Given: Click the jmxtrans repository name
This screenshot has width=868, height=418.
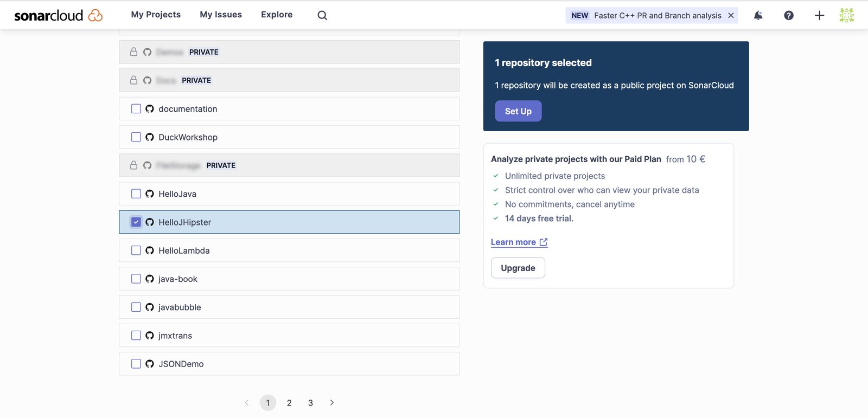Looking at the screenshot, I should pyautogui.click(x=175, y=336).
